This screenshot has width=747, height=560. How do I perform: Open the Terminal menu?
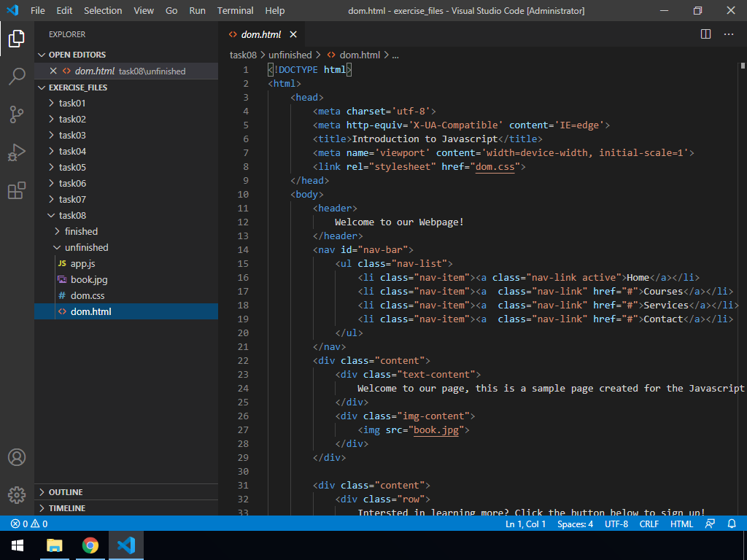235,11
